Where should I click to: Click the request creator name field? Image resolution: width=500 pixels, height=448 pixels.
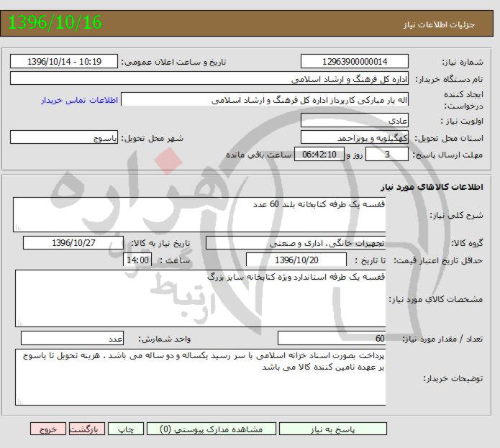click(265, 99)
